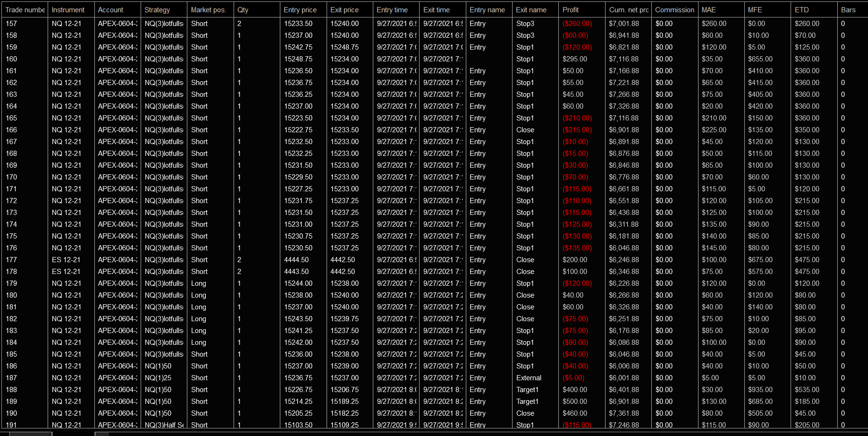Screen dimensions: 868x436
Task: Click entry price 4444.50 in trade 177
Action: (x=296, y=260)
